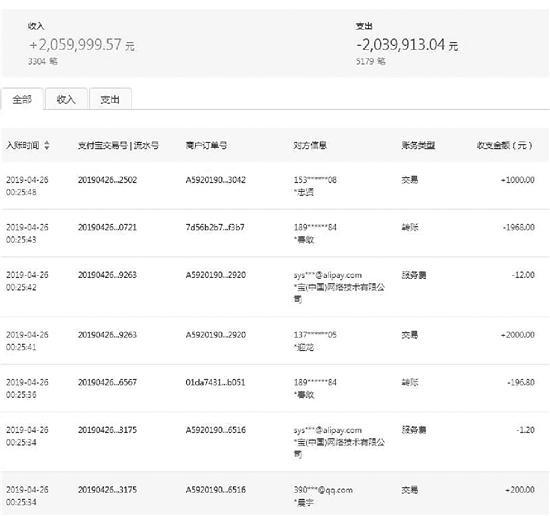Click the 支付宝交易号 | 流水号 column header
Screen dimensions: 550x516
[118, 145]
